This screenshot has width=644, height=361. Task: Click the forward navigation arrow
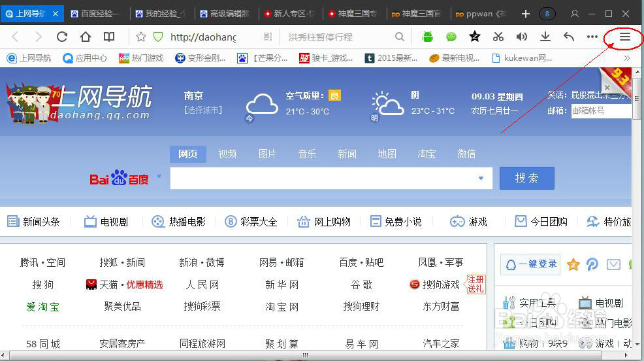coord(38,37)
